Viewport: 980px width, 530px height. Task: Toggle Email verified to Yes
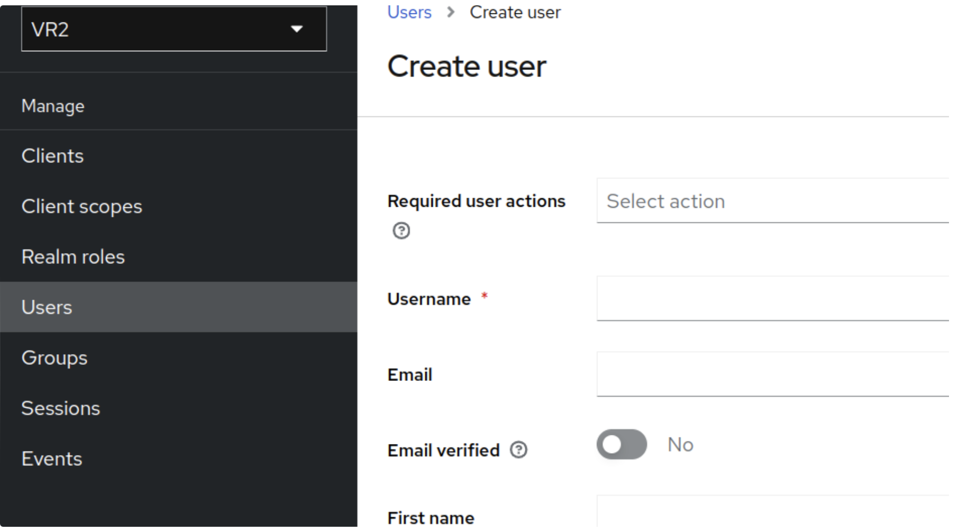tap(621, 445)
